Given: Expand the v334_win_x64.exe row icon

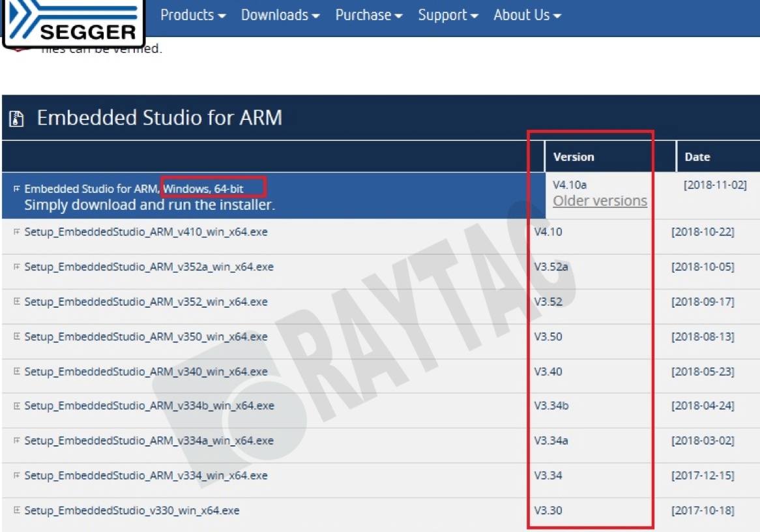Looking at the screenshot, I should tap(16, 476).
